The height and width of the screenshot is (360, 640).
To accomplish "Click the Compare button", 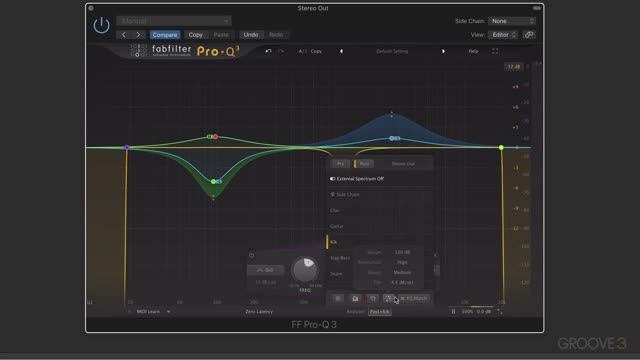I will [165, 35].
